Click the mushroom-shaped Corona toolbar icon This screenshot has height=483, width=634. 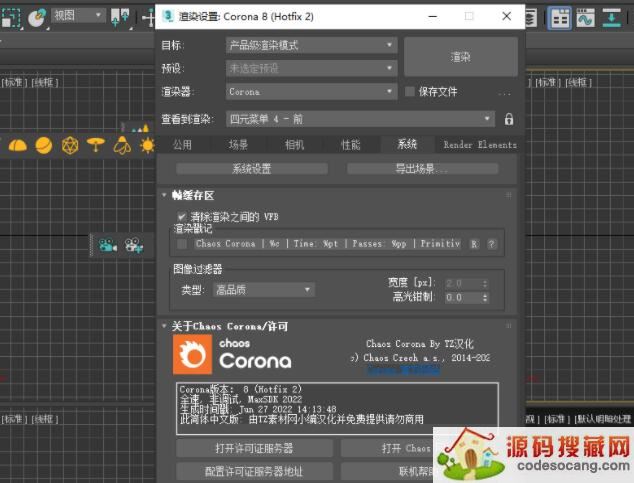click(95, 145)
